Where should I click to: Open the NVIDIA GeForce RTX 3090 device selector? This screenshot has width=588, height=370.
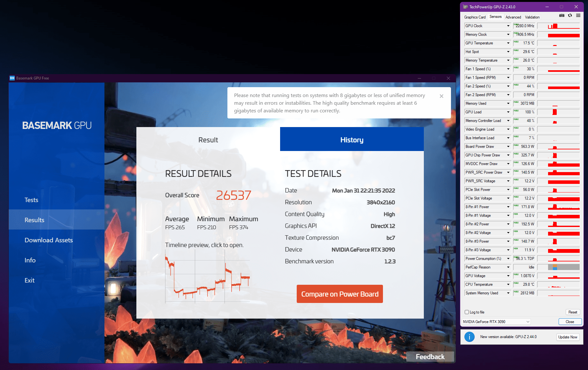coord(496,322)
